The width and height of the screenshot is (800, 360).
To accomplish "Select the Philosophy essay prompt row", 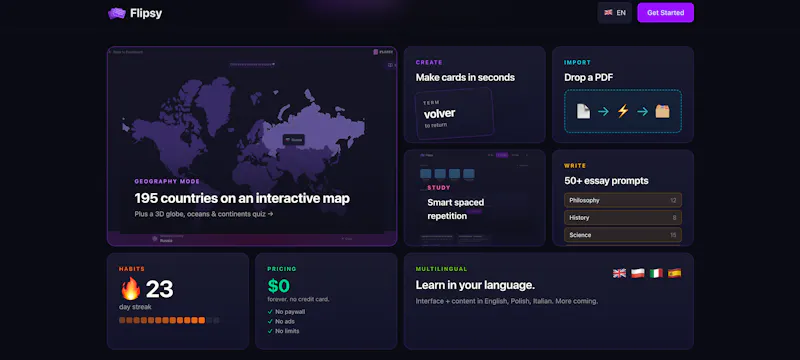I will tap(622, 200).
